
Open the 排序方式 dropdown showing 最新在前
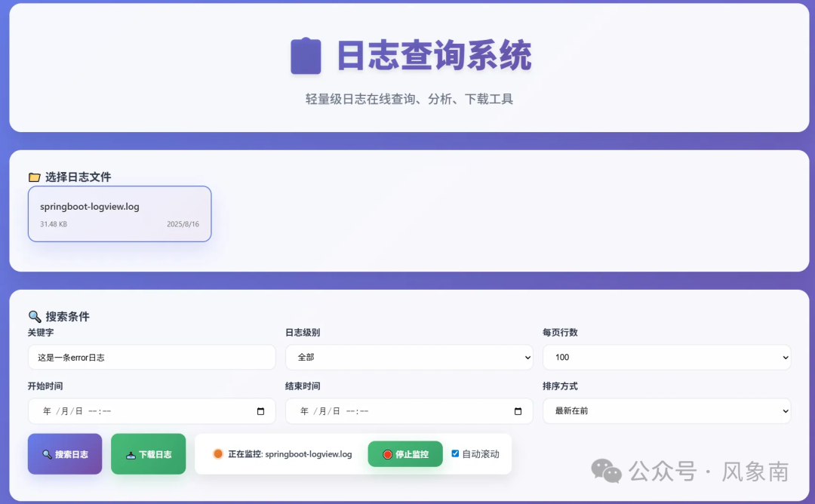pos(666,411)
